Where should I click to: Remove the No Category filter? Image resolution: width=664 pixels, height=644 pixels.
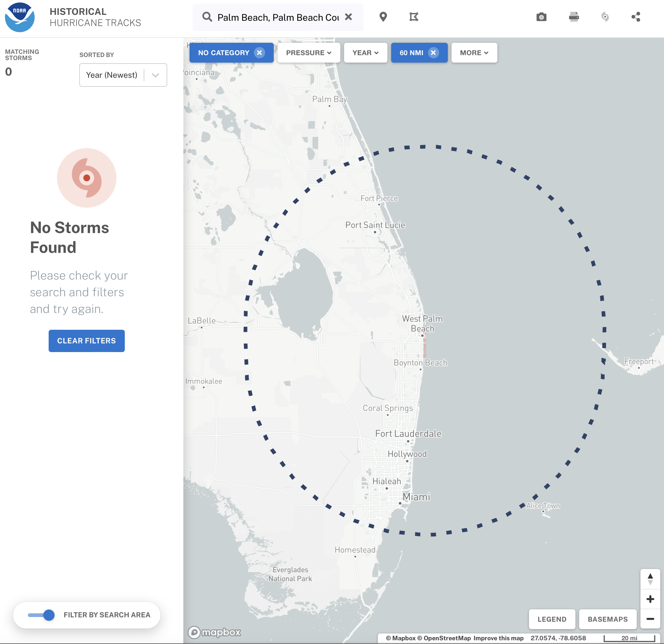(259, 53)
